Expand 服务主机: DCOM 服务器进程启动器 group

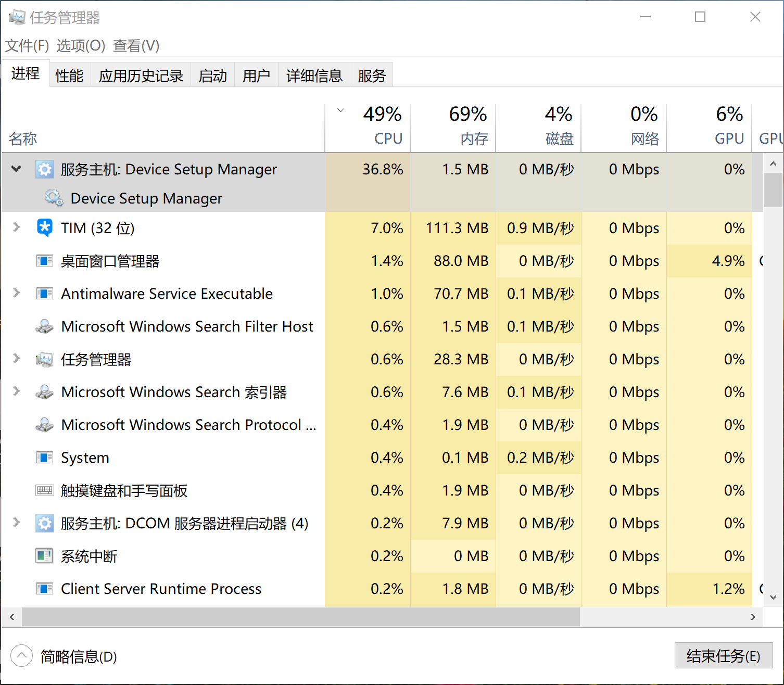(x=17, y=523)
